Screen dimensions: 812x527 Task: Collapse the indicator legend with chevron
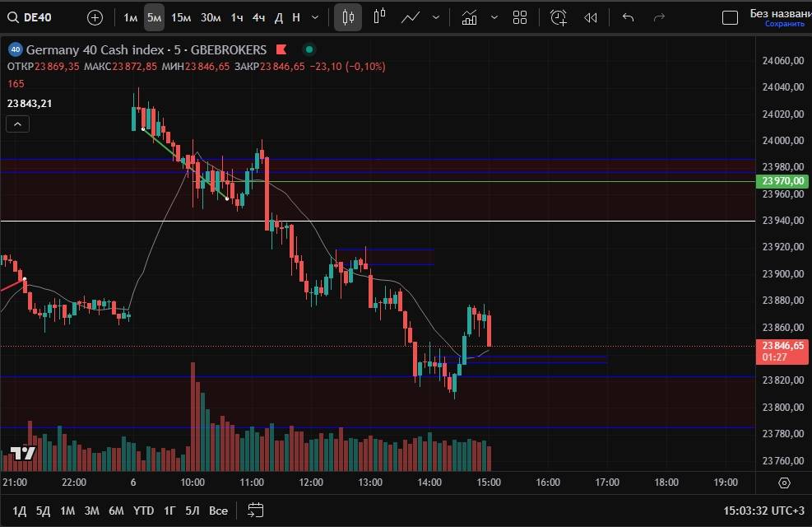[17, 124]
